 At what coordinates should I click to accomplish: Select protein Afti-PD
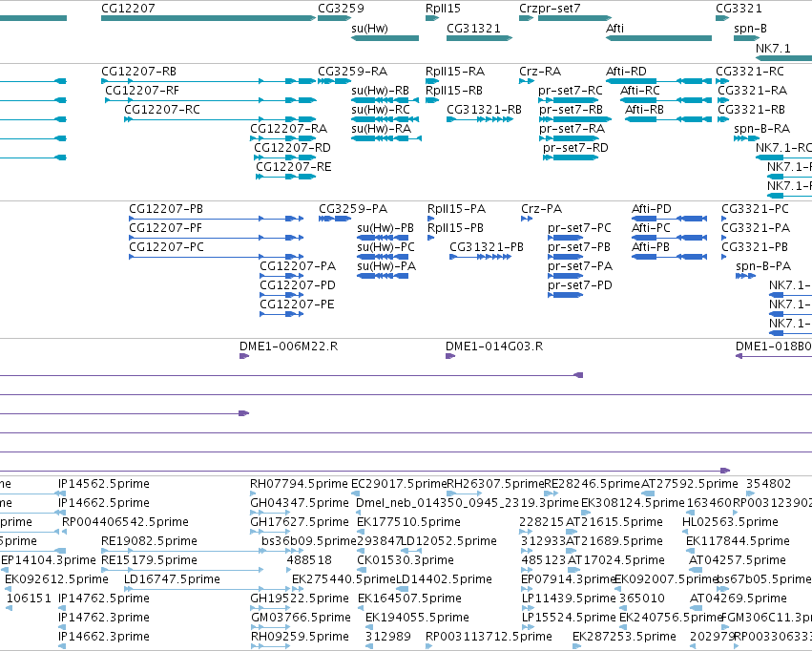pos(670,219)
